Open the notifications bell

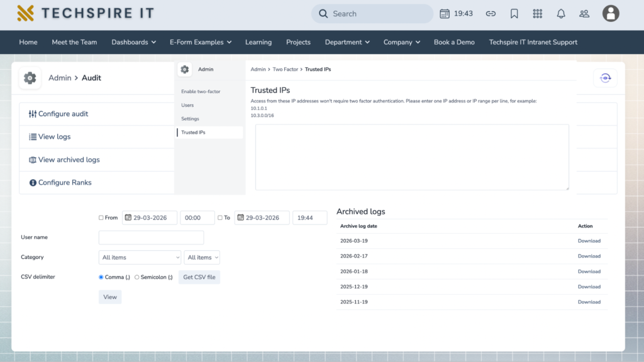[x=560, y=14]
